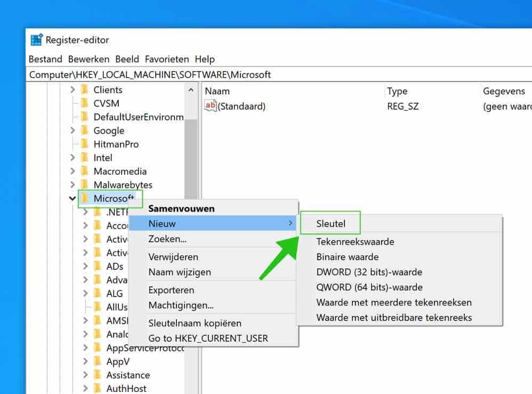Click the Google folder icon
Image resolution: width=532 pixels, height=394 pixels.
click(x=85, y=130)
